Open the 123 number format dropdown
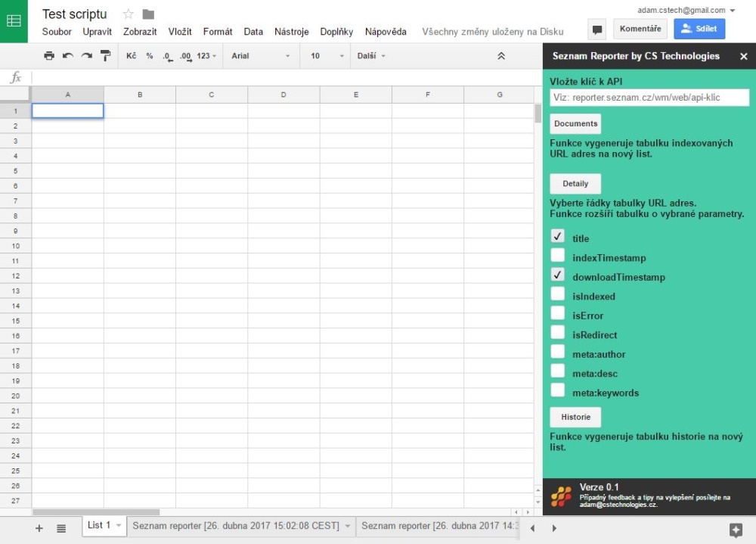 point(206,56)
